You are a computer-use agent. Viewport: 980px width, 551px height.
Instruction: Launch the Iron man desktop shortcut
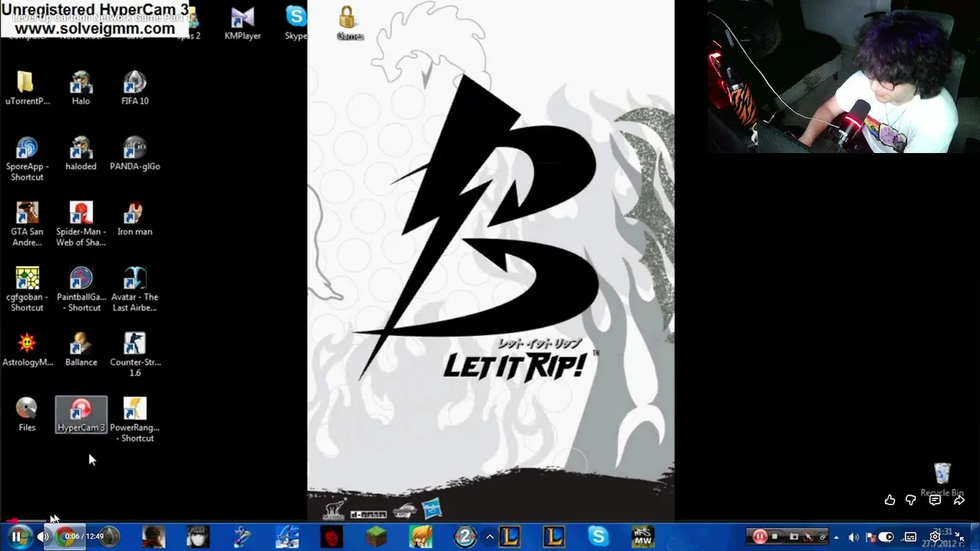[x=135, y=218]
